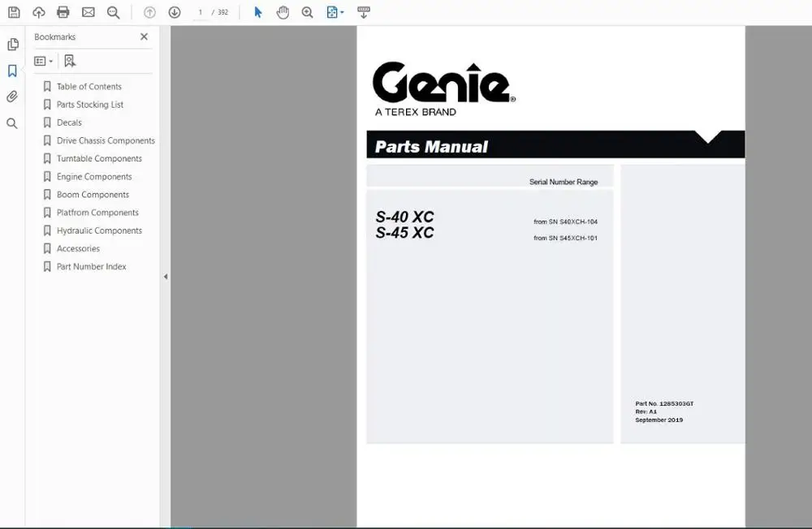Open Table of Contents bookmark
The height and width of the screenshot is (529, 812).
click(89, 87)
